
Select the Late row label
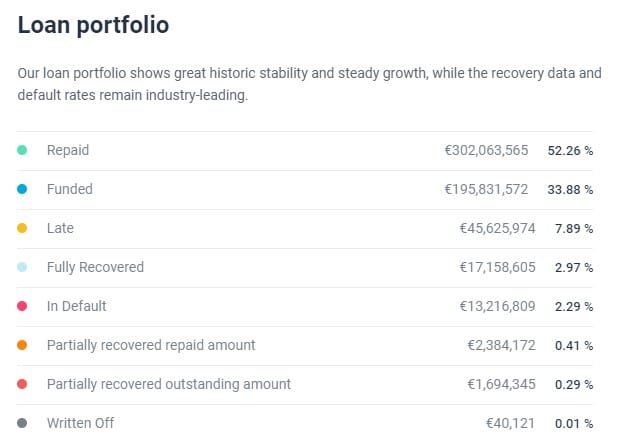pyautogui.click(x=60, y=228)
